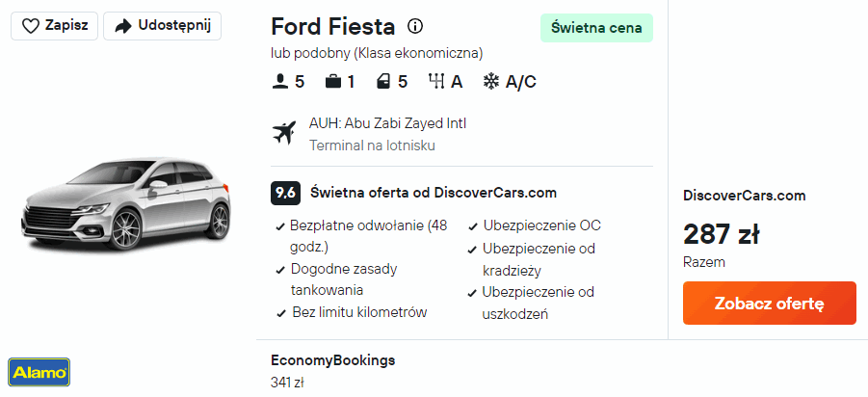Click the Zapisz button label
The height and width of the screenshot is (397, 868).
pos(66,26)
